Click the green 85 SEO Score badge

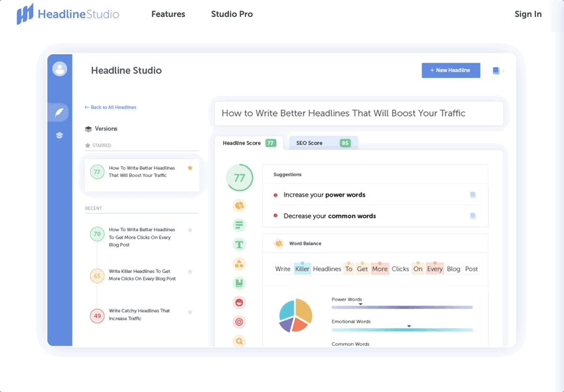click(345, 143)
